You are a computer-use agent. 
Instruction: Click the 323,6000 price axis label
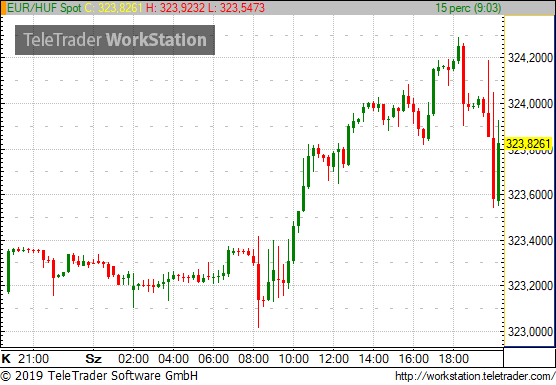tap(530, 195)
